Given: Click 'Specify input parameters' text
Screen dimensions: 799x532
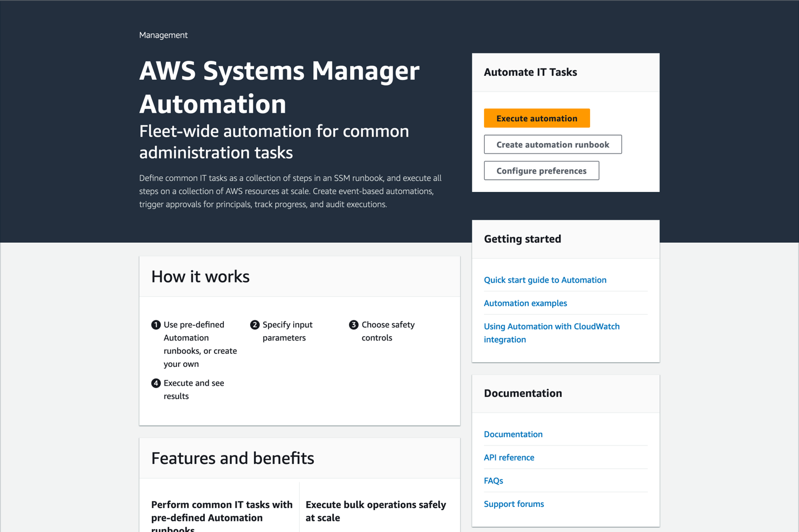Looking at the screenshot, I should 288,331.
